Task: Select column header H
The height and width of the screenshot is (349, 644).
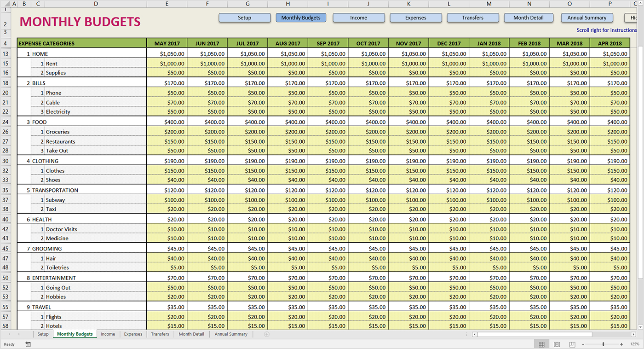Action: click(287, 4)
